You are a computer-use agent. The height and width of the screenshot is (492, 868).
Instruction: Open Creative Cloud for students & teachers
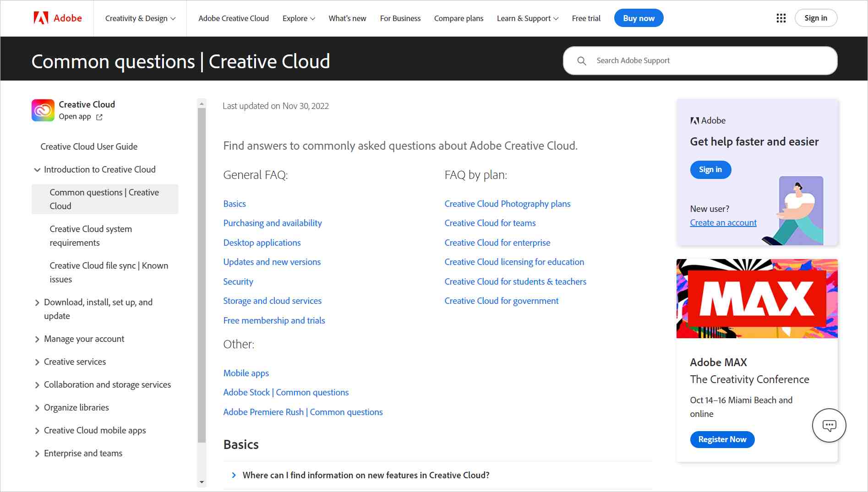pyautogui.click(x=515, y=281)
